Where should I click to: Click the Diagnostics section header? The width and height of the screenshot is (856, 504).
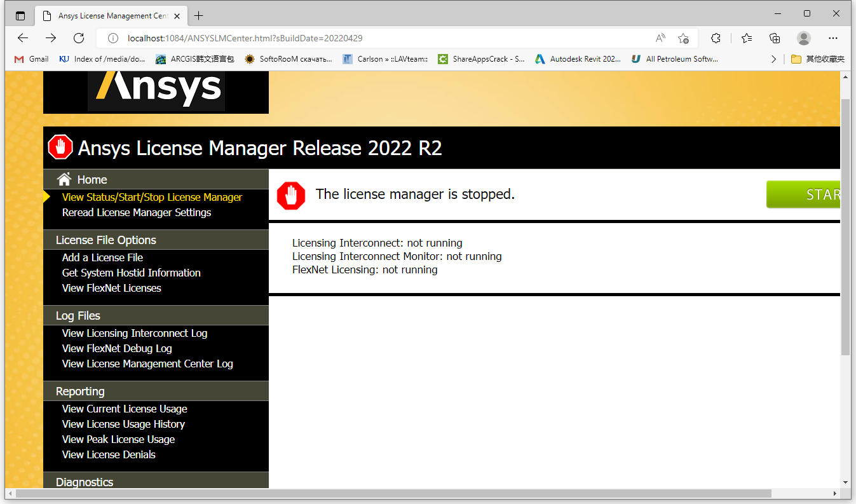(x=156, y=480)
